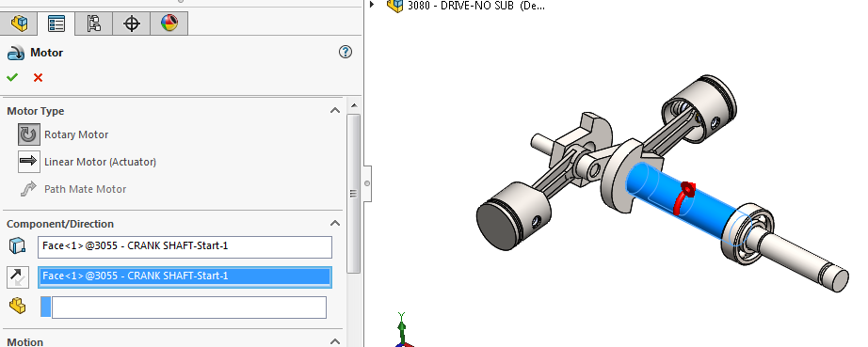Open the DimXpertManager crosshair tab
Screen dimensions: 868x347
click(x=132, y=24)
